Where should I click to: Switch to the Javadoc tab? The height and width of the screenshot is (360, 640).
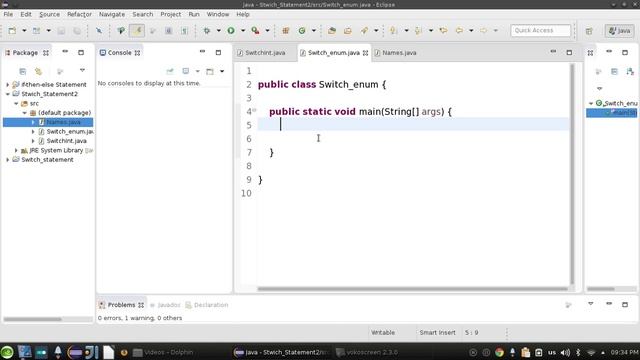pyautogui.click(x=165, y=305)
